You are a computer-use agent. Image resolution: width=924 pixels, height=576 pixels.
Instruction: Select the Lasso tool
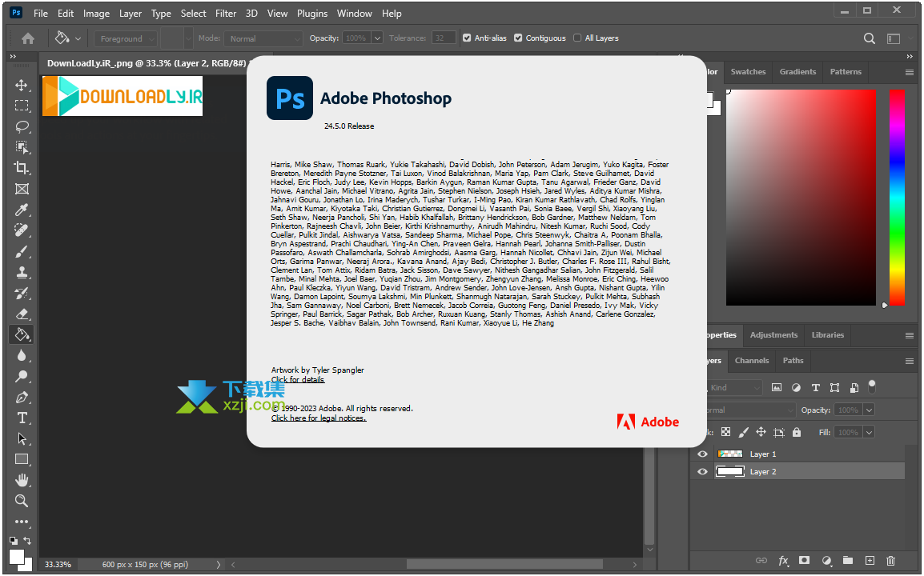[x=22, y=126]
